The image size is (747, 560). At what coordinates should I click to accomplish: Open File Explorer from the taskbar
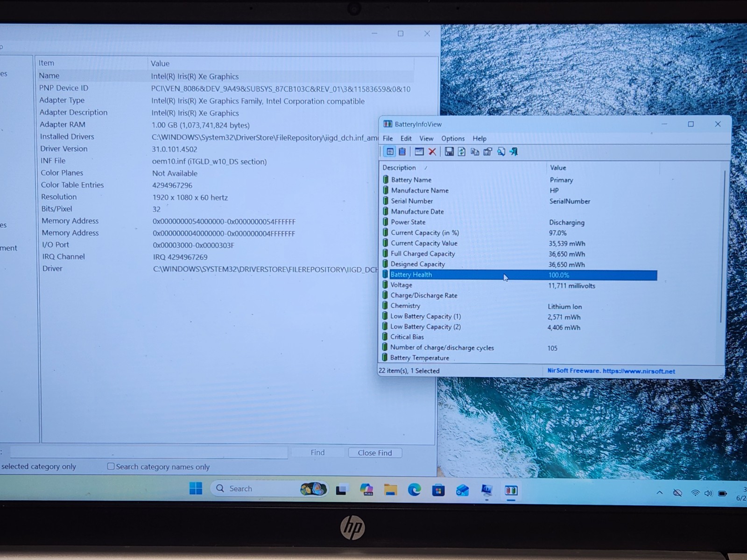point(390,490)
